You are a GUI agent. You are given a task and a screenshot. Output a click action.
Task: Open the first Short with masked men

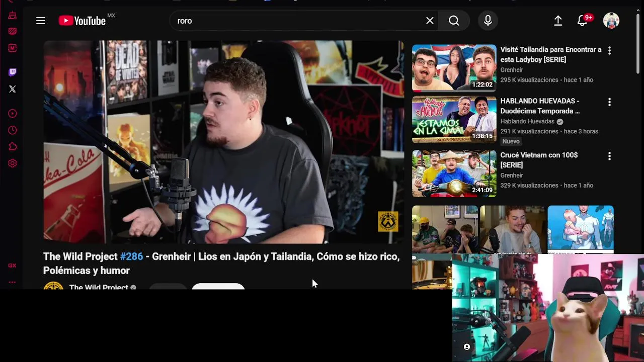[x=445, y=229]
